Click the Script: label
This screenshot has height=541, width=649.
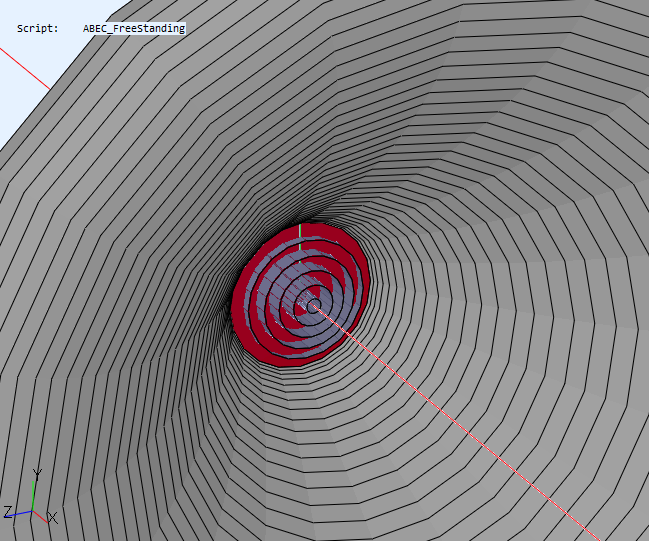pos(38,29)
